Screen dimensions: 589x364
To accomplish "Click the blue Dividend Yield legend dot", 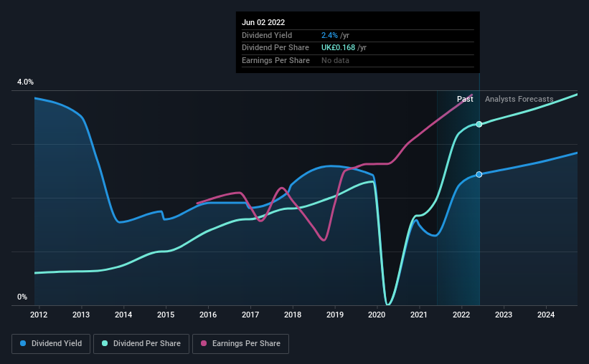I will pyautogui.click(x=23, y=343).
